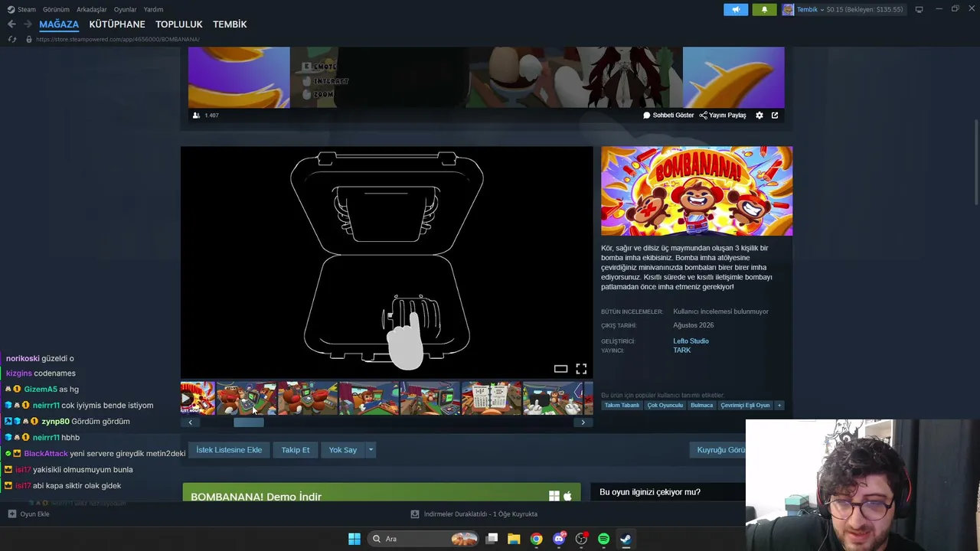
Task: Click the BOMBANANA! game header image
Action: pyautogui.click(x=697, y=191)
